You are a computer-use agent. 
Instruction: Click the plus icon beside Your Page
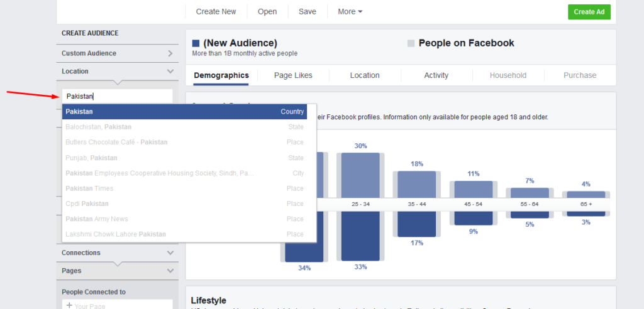[x=69, y=305]
